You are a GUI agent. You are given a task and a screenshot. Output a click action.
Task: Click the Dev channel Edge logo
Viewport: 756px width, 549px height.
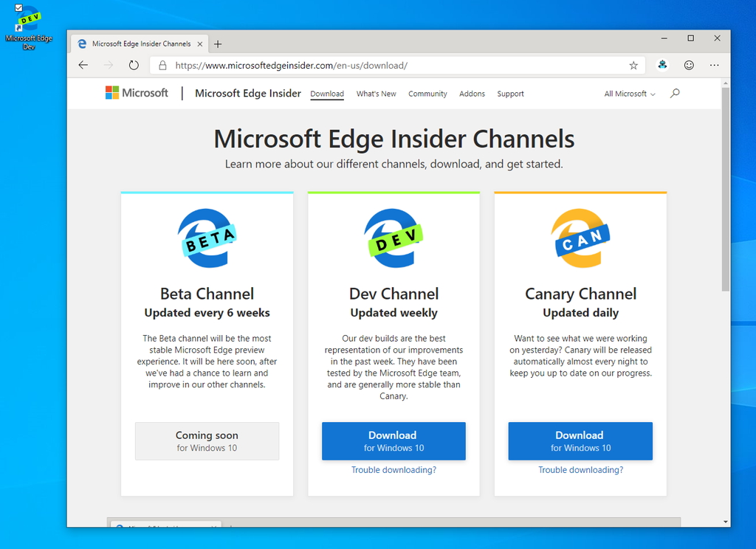click(x=394, y=236)
